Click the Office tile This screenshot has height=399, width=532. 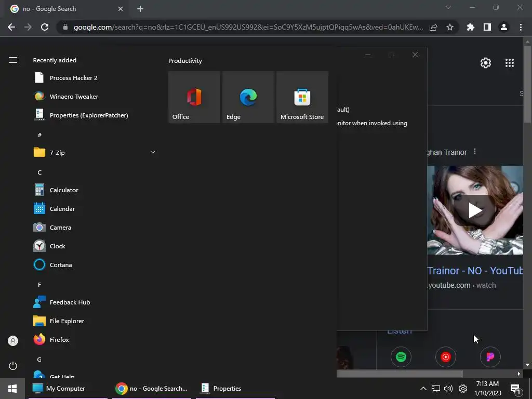point(194,97)
